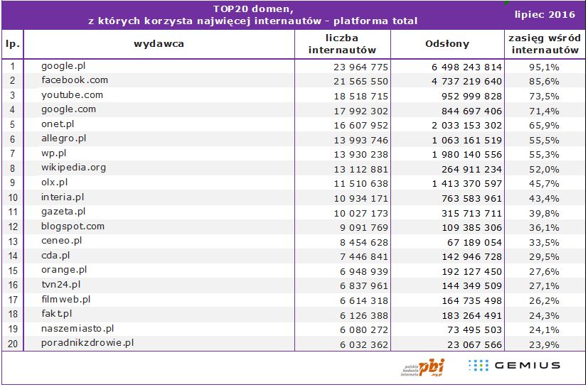Viewport: 588px width, 387px height.
Task: Click the reach value 95,1%
Action: [x=544, y=67]
